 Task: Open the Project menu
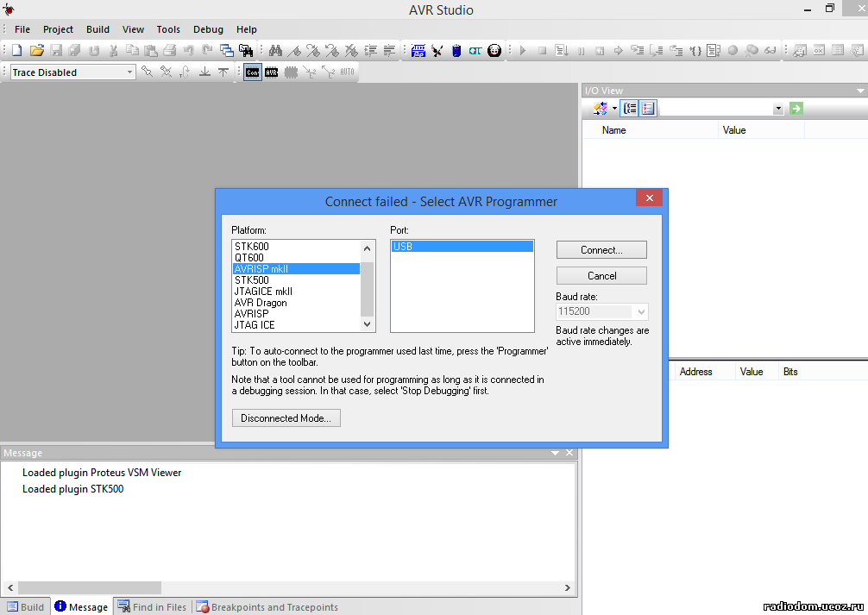coord(58,29)
